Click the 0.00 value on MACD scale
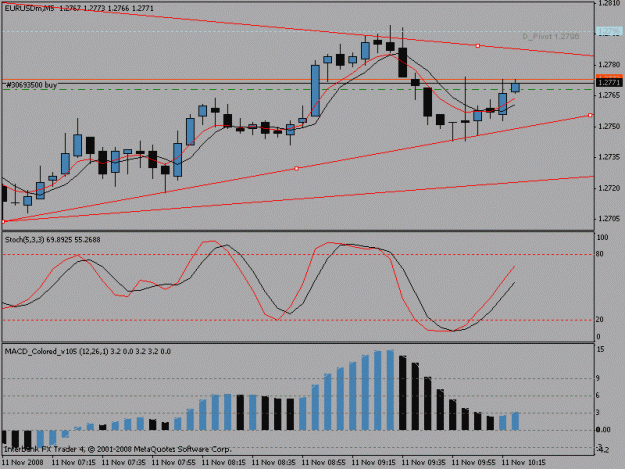The height and width of the screenshot is (469, 625). tap(603, 430)
